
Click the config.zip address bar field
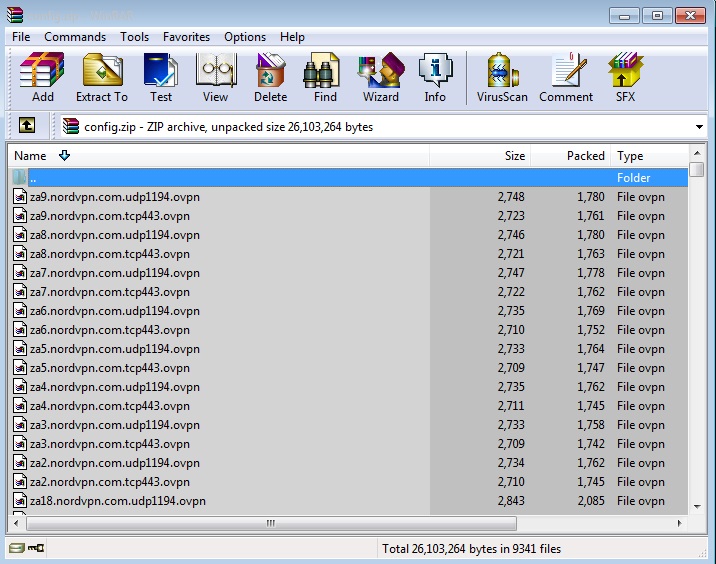pos(383,127)
